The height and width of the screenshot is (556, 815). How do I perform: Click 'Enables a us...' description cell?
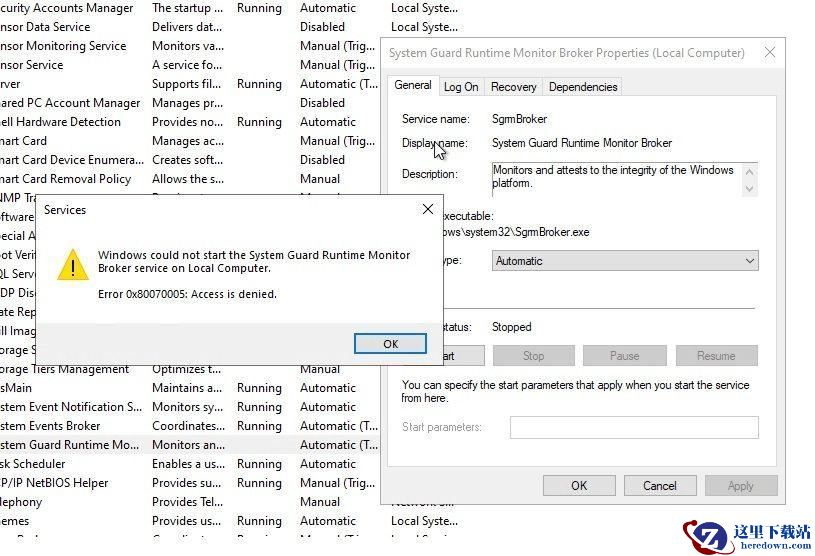pos(188,464)
